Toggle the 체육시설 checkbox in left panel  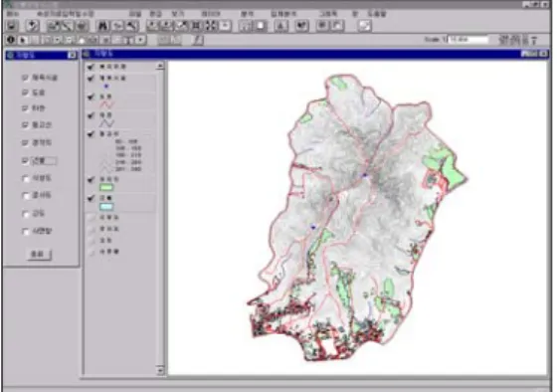[x=25, y=78]
